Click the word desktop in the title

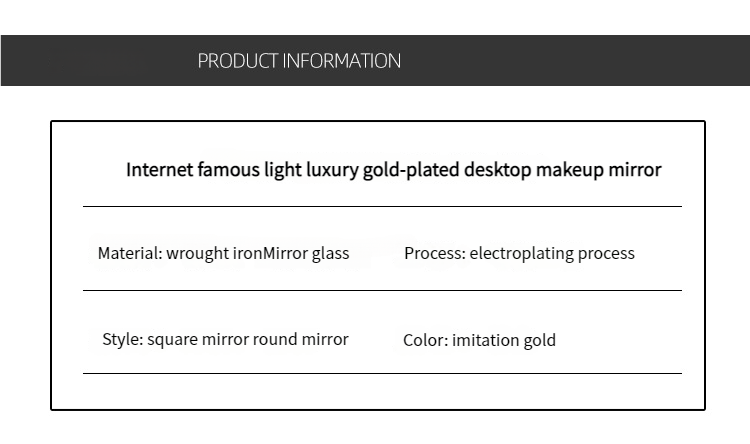tap(497, 170)
